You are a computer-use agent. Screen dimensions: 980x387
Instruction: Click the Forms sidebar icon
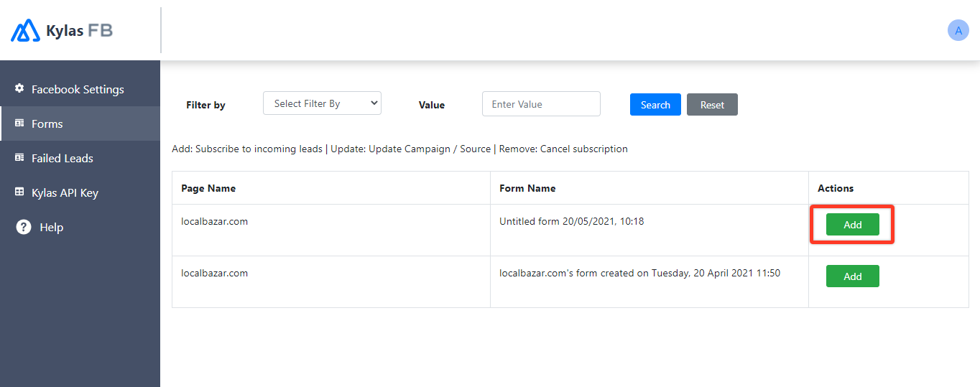[19, 123]
